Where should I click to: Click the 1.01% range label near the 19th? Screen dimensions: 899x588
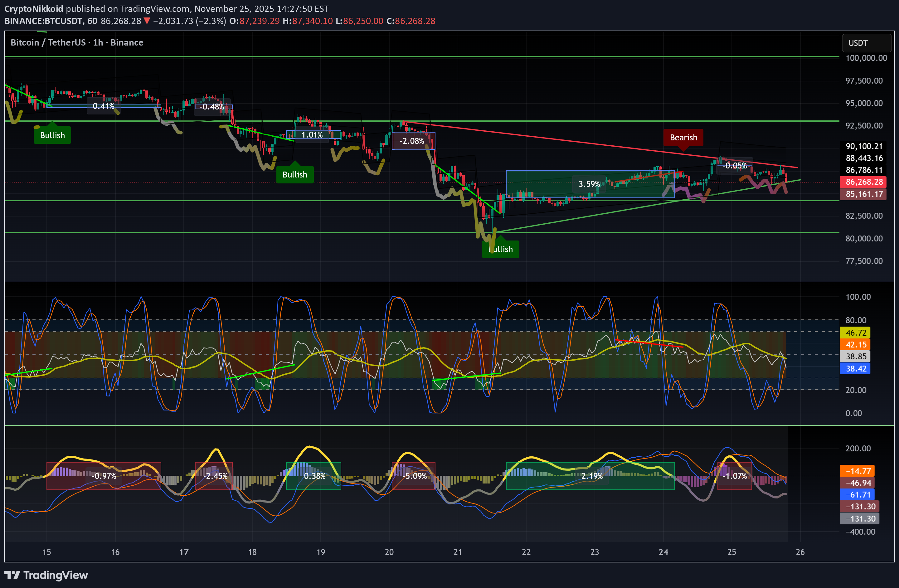312,134
